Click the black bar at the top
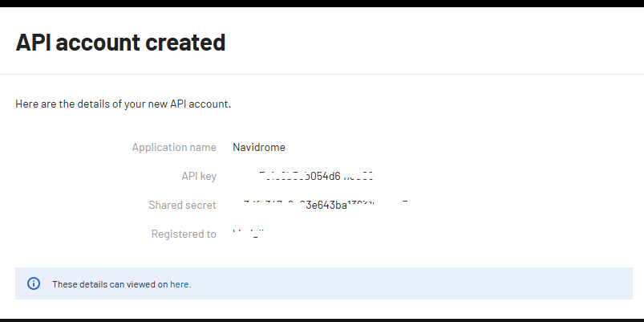The width and height of the screenshot is (644, 322). 321,3
